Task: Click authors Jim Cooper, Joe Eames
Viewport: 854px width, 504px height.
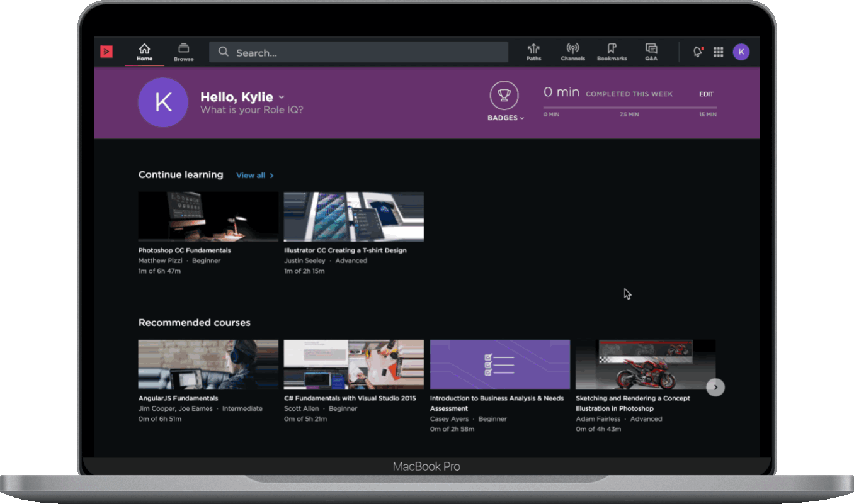Action: tap(174, 408)
